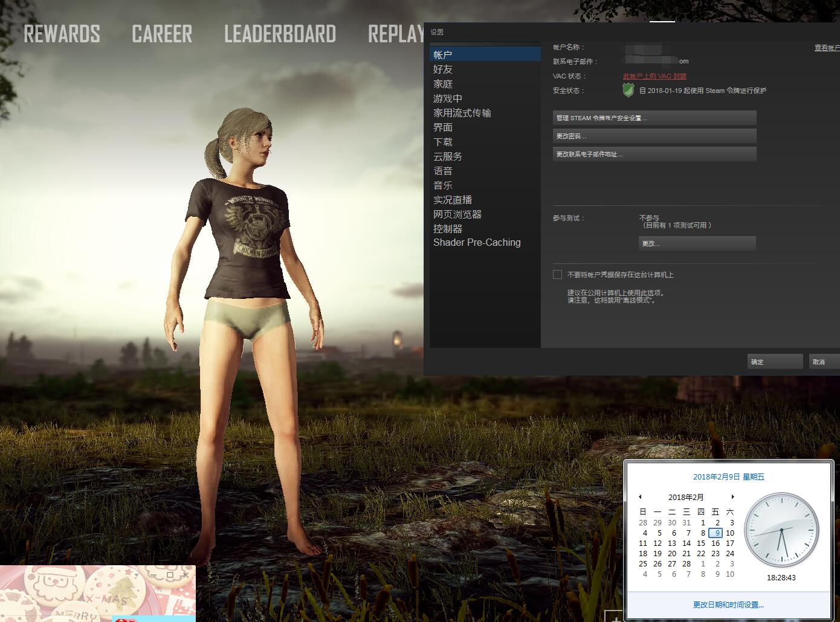Select the 实况直播 settings category
840x622 pixels.
pyautogui.click(x=485, y=200)
